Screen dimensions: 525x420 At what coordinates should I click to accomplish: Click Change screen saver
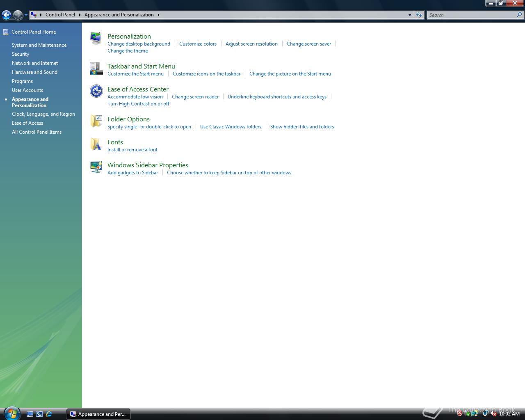point(309,44)
